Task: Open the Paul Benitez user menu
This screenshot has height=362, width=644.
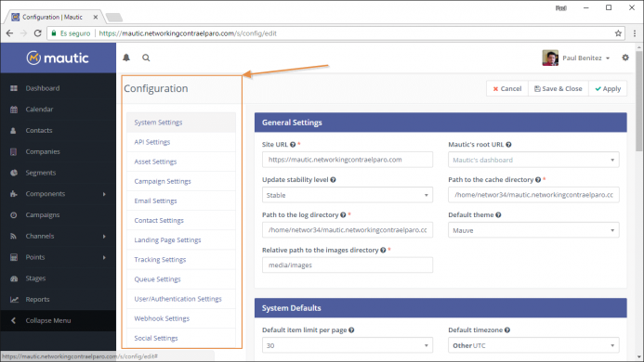Action: 576,58
